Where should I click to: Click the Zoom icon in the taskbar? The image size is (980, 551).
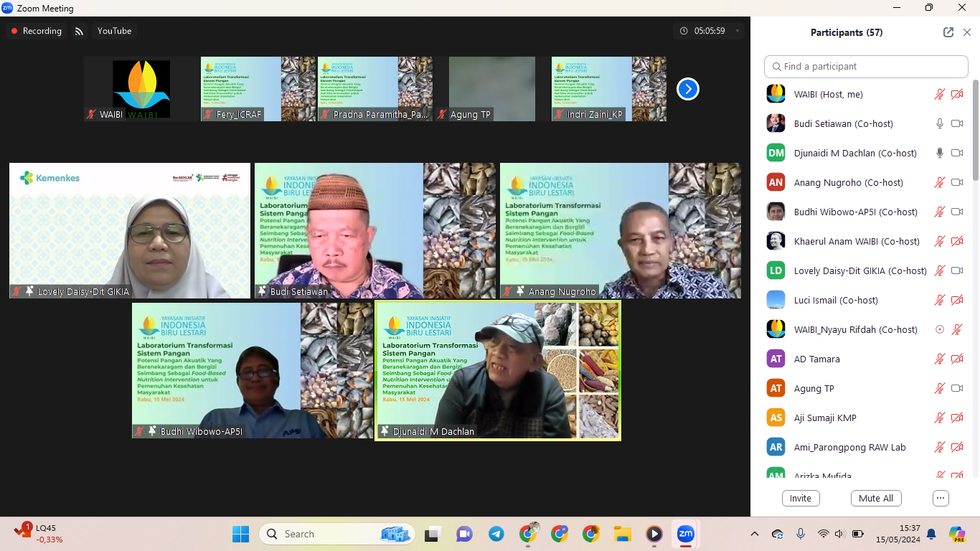point(685,534)
